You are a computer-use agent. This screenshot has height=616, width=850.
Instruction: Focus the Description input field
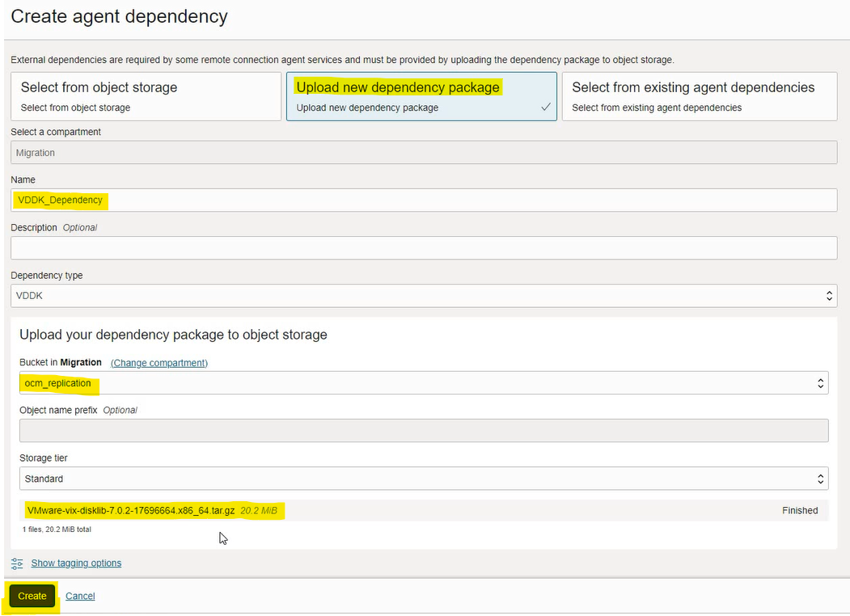tap(424, 248)
